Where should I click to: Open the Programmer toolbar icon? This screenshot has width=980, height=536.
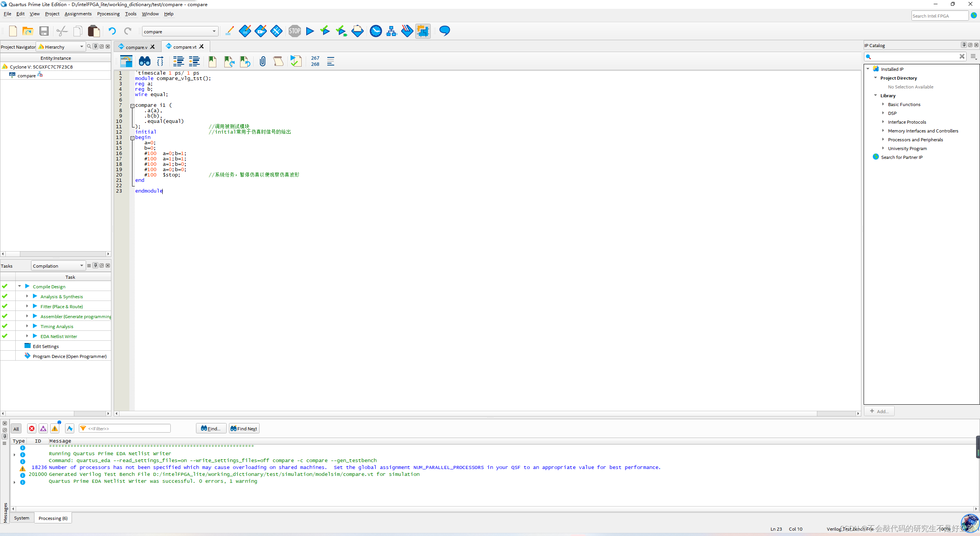[x=407, y=31]
